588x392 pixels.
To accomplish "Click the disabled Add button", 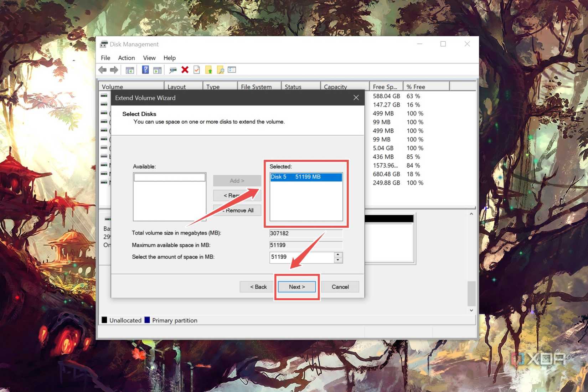I will coord(237,181).
